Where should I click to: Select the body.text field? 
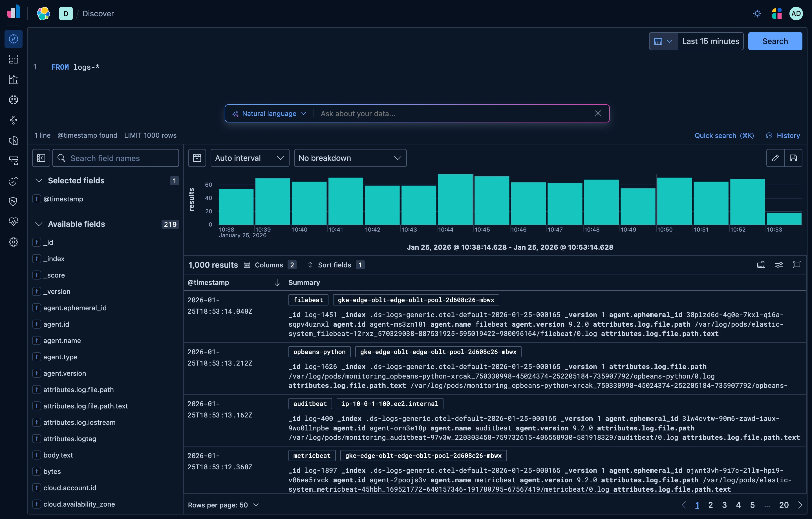pyautogui.click(x=58, y=455)
